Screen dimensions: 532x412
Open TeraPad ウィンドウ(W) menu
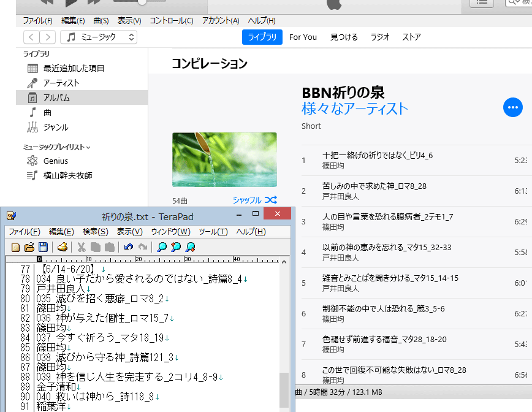pos(170,232)
